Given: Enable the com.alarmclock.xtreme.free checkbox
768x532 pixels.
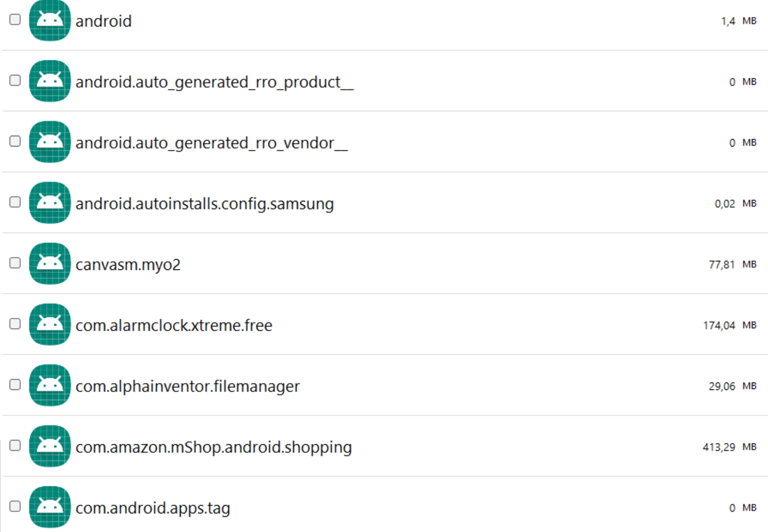Looking at the screenshot, I should 15,324.
